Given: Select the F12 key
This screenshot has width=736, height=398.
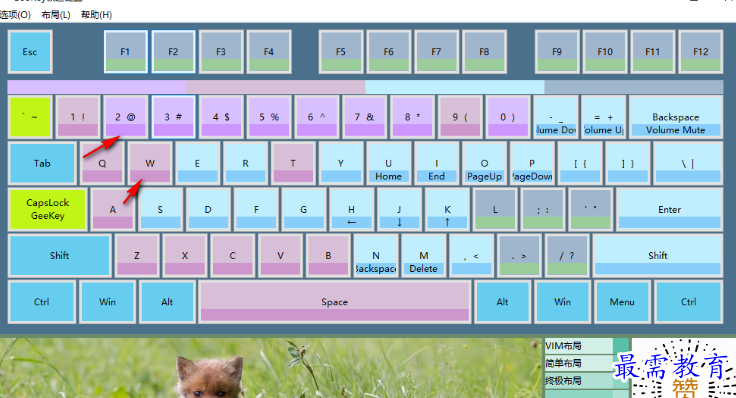Looking at the screenshot, I should click(700, 52).
